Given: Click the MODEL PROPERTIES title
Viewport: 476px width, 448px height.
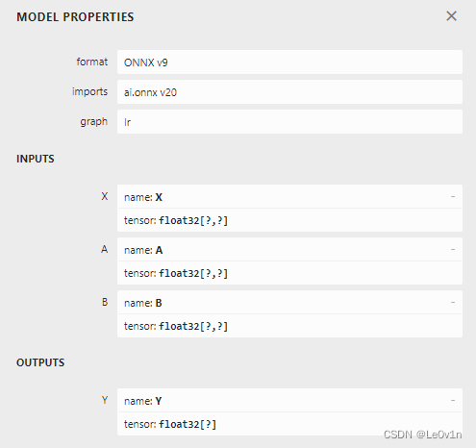Looking at the screenshot, I should coord(75,17).
